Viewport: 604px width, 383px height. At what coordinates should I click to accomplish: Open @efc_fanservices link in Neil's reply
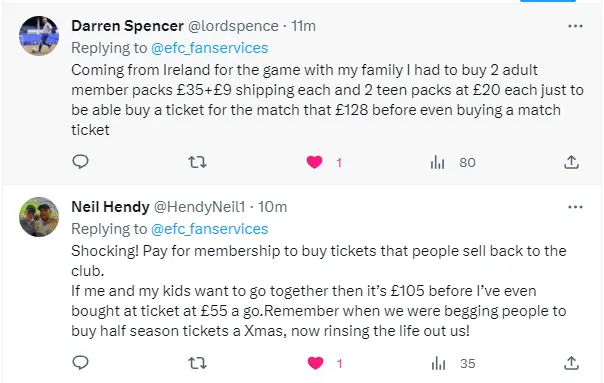(210, 229)
